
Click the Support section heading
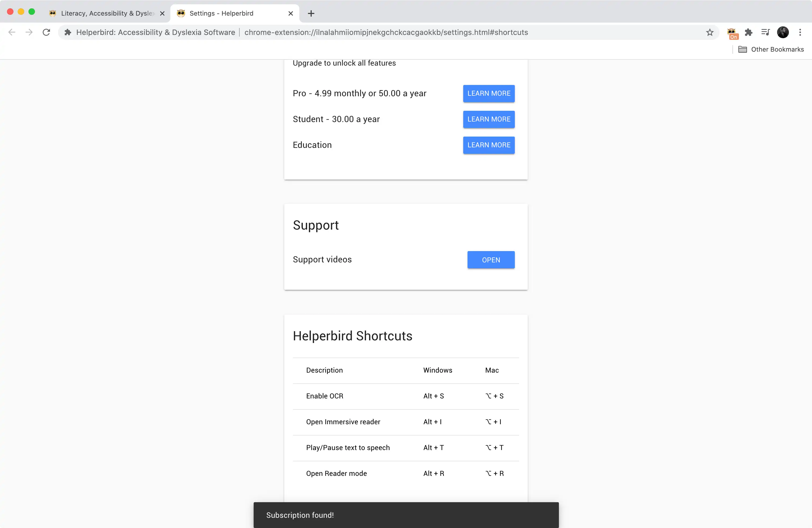pyautogui.click(x=316, y=226)
